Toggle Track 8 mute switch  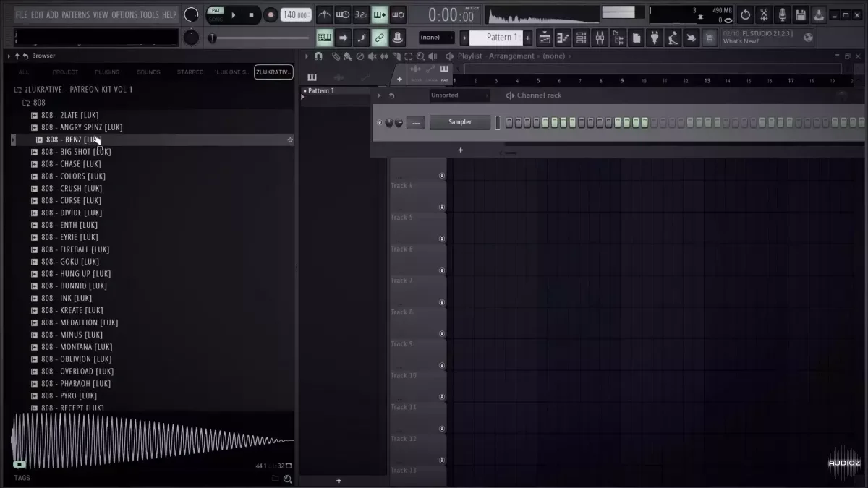(x=442, y=302)
